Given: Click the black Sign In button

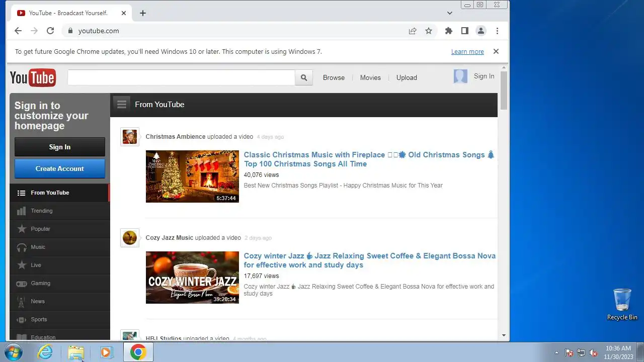Looking at the screenshot, I should pyautogui.click(x=60, y=147).
